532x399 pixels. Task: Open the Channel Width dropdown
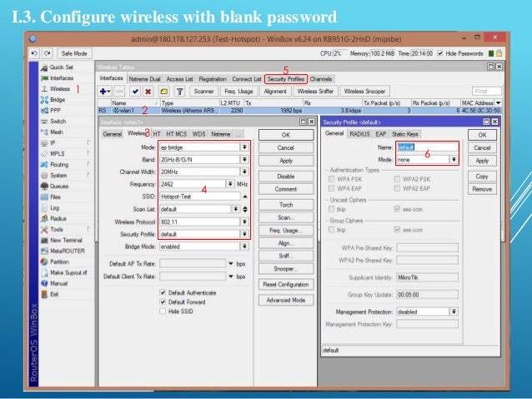(244, 172)
